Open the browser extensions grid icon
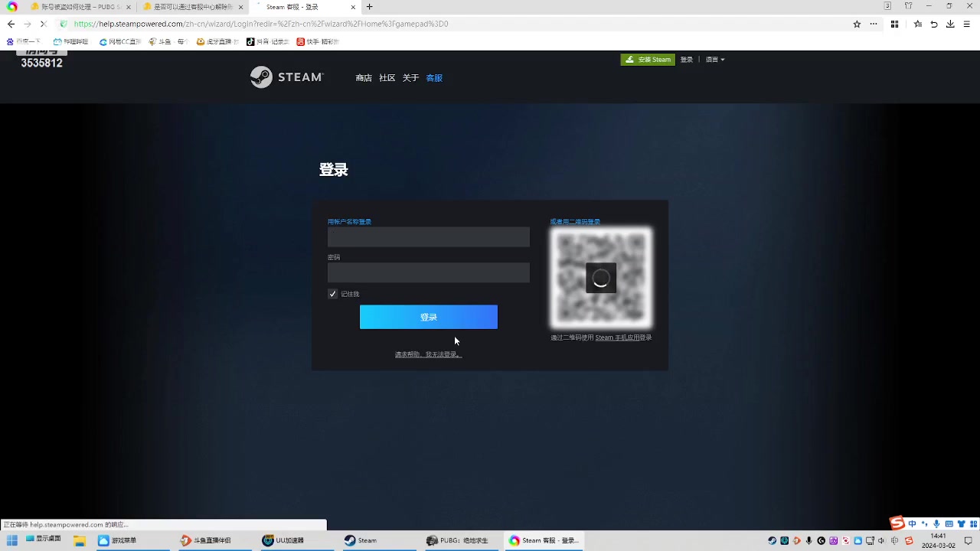Viewport: 980px width, 551px height. click(894, 24)
